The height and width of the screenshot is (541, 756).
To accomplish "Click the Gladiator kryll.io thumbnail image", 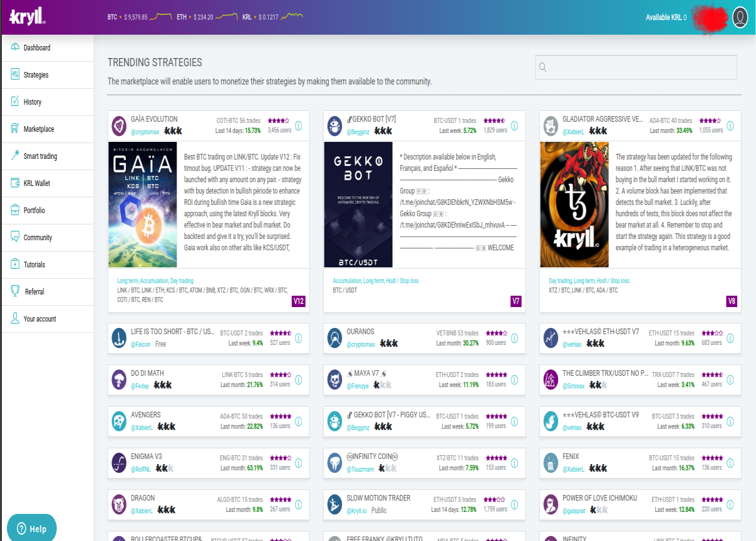I will tap(575, 205).
